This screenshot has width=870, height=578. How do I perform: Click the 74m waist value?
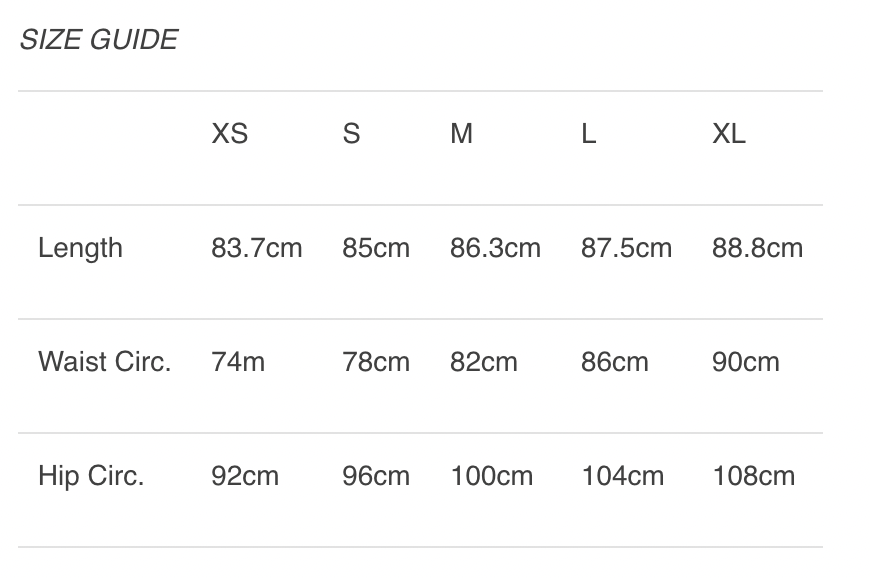pyautogui.click(x=238, y=362)
